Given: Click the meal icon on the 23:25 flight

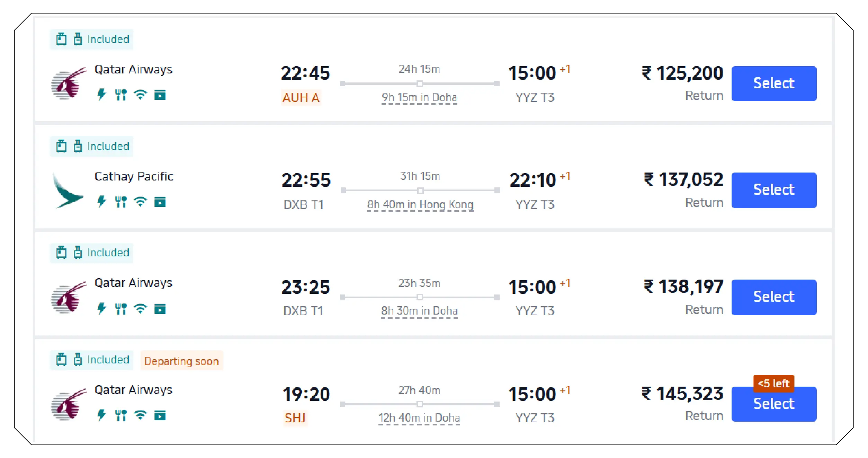Looking at the screenshot, I should 121,308.
